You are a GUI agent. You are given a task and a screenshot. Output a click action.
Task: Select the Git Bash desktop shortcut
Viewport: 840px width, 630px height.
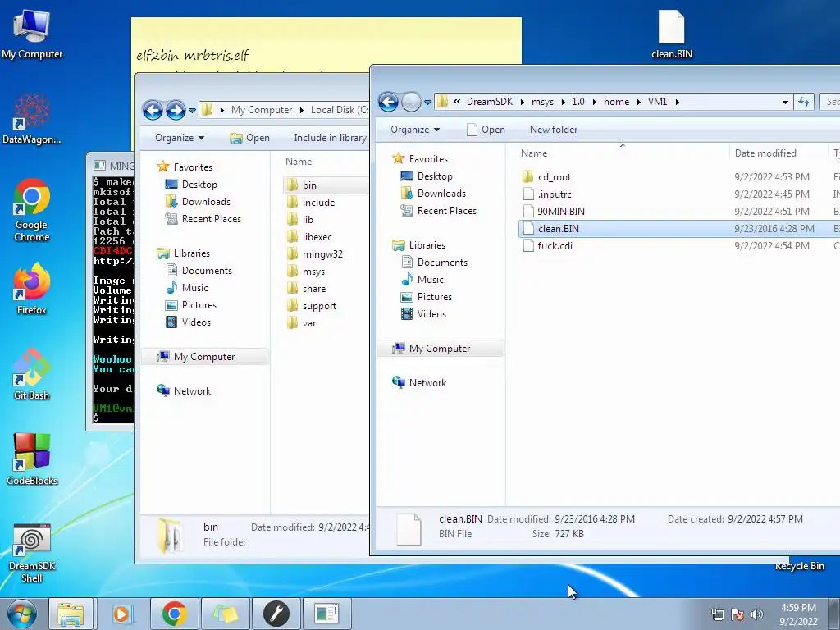coord(32,374)
